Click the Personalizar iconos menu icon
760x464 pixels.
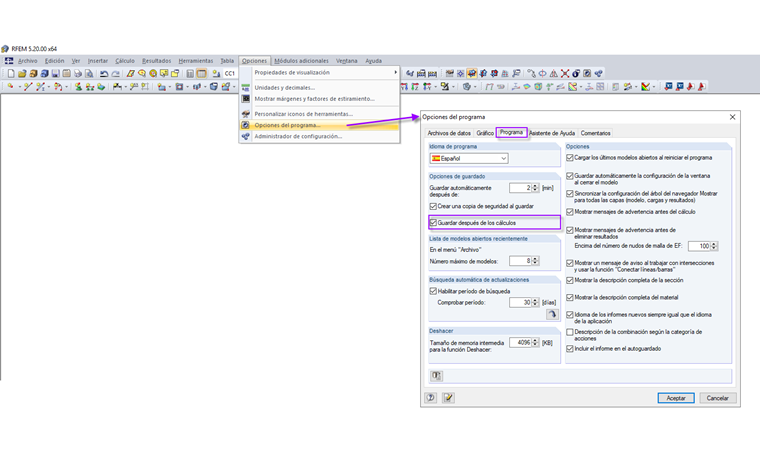[x=246, y=114]
